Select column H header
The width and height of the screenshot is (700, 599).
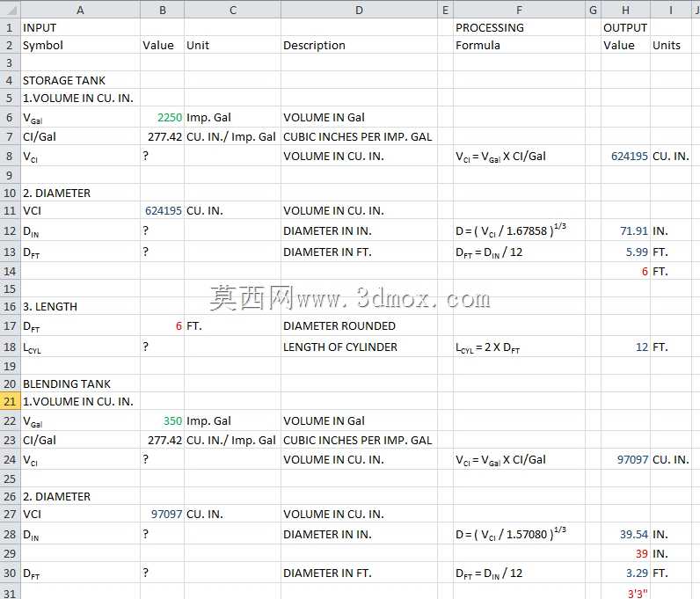click(625, 10)
